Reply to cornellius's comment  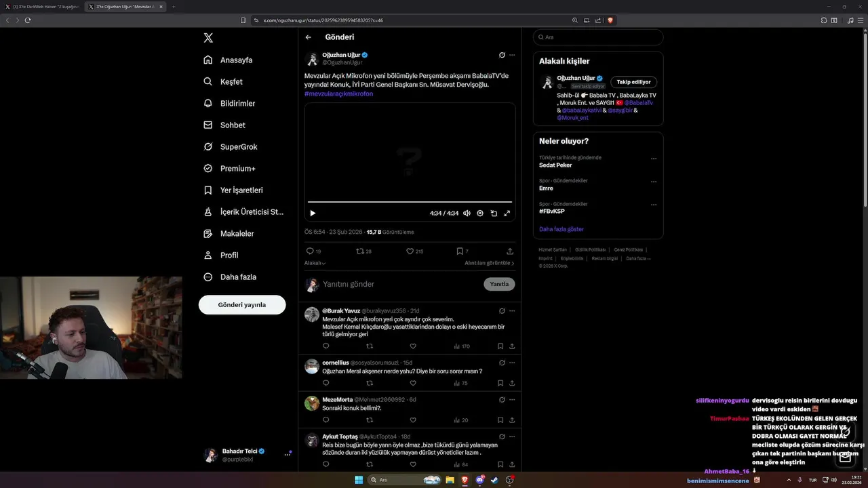click(x=326, y=383)
